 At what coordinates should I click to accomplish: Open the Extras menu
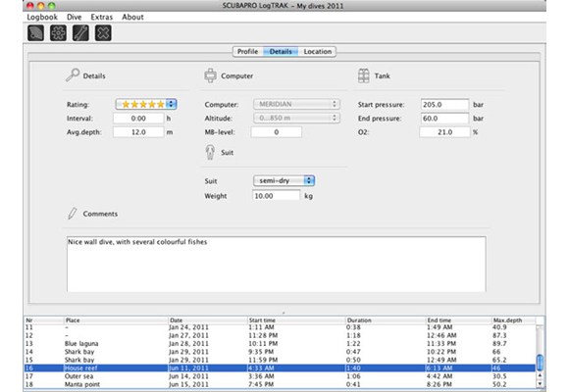click(x=102, y=17)
